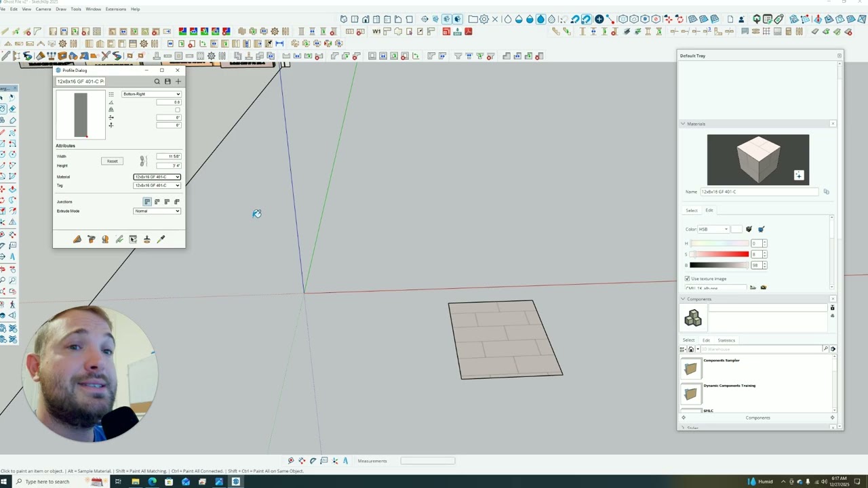Click the eyedropper icon in Profile Dialog

(x=161, y=239)
